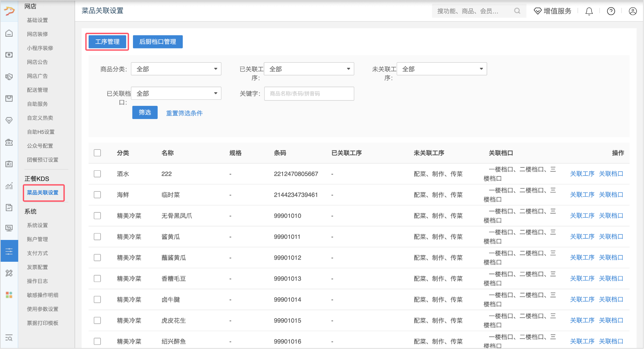This screenshot has height=349, width=644.
Task: Click 关联工序 link for 临时菜 row
Action: pos(582,195)
